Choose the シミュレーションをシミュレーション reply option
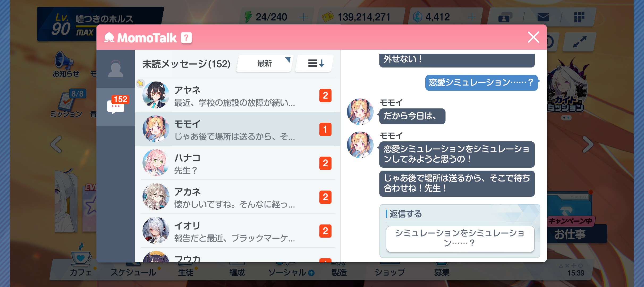Image resolution: width=644 pixels, height=287 pixels. tap(460, 238)
